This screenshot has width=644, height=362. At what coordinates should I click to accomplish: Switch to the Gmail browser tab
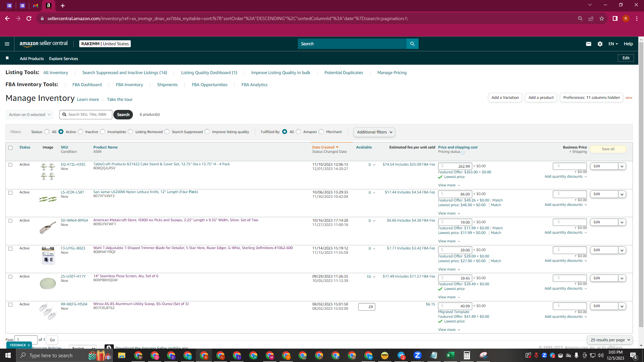coord(36,6)
